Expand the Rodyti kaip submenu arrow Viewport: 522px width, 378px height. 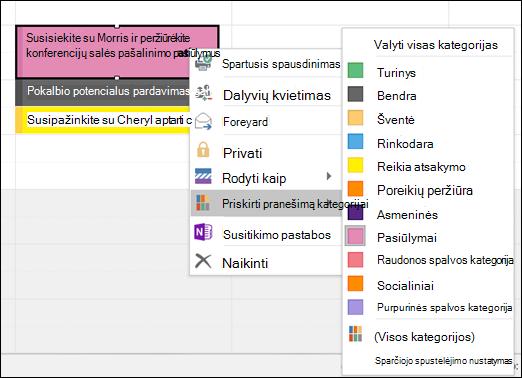pyautogui.click(x=329, y=176)
